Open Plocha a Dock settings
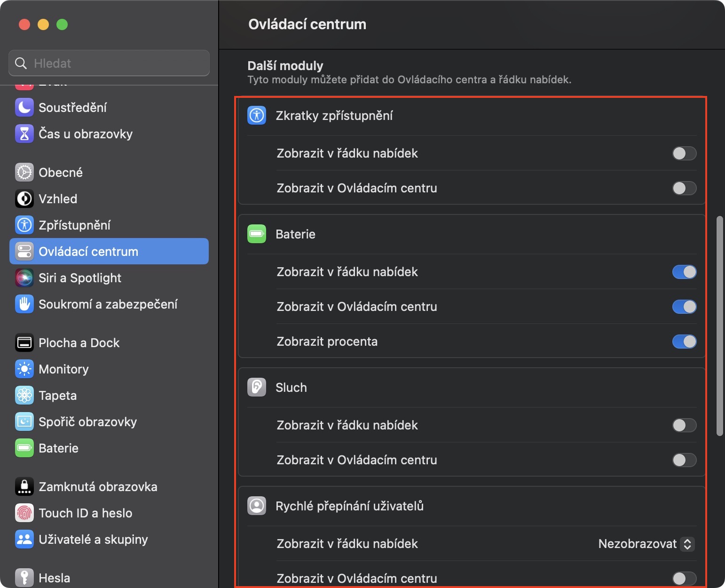 tap(79, 342)
